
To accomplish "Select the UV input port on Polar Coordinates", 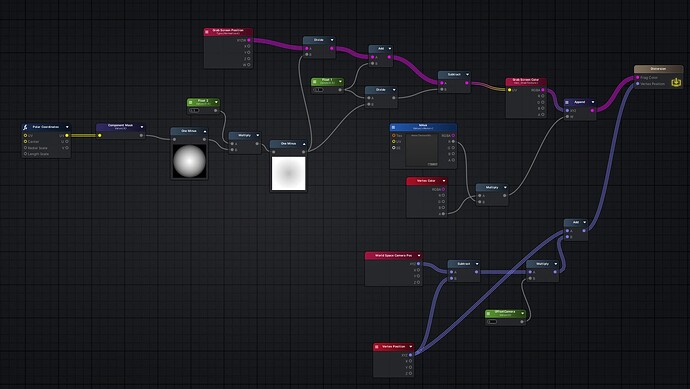I will pos(26,136).
